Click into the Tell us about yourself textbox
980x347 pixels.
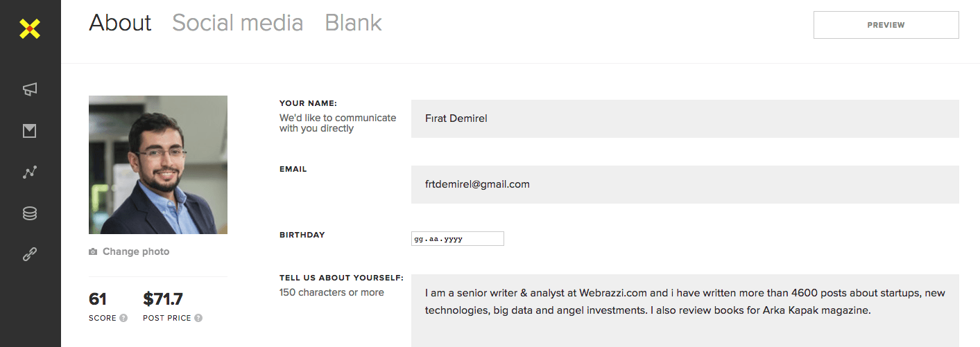pyautogui.click(x=685, y=310)
